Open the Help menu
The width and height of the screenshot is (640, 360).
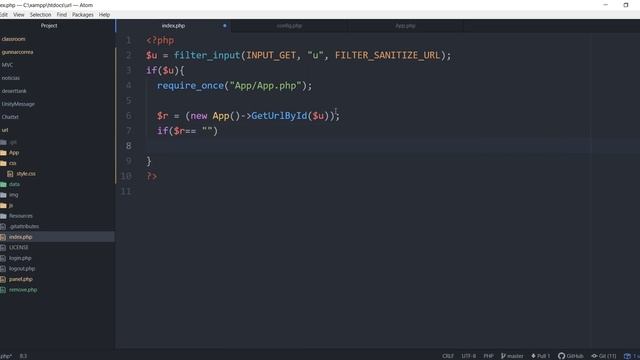click(104, 14)
